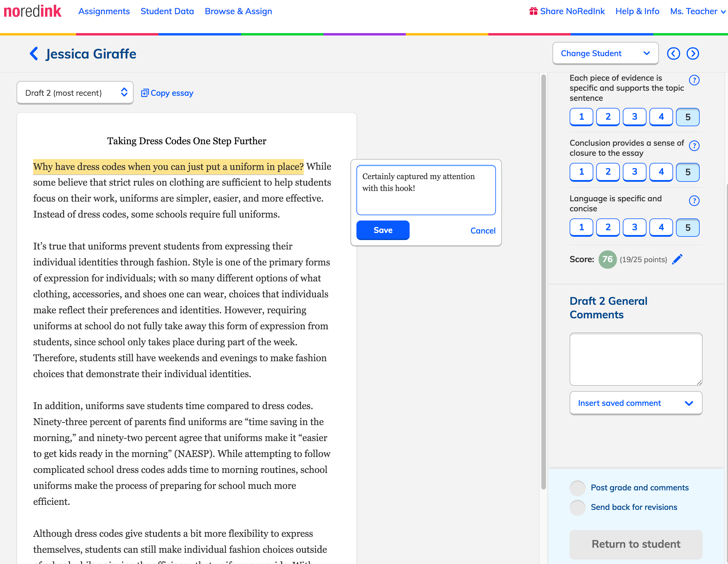Expand Insert saved comment dropdown
728x564 pixels.
(636, 403)
